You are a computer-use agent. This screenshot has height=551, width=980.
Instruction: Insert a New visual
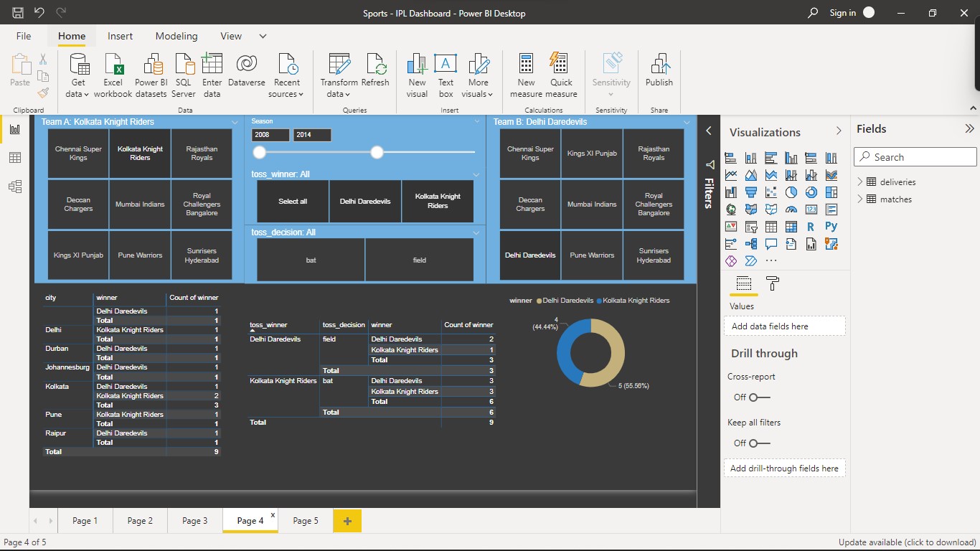pos(417,75)
